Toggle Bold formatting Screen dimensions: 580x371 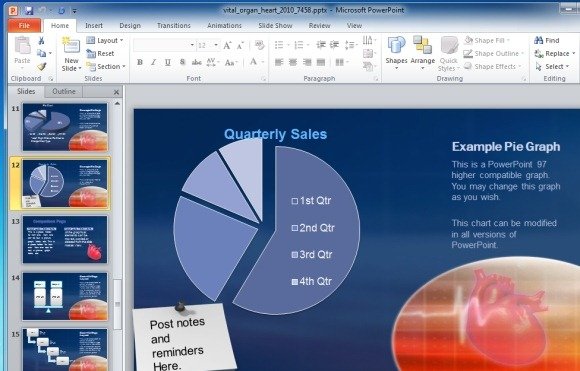(x=139, y=62)
